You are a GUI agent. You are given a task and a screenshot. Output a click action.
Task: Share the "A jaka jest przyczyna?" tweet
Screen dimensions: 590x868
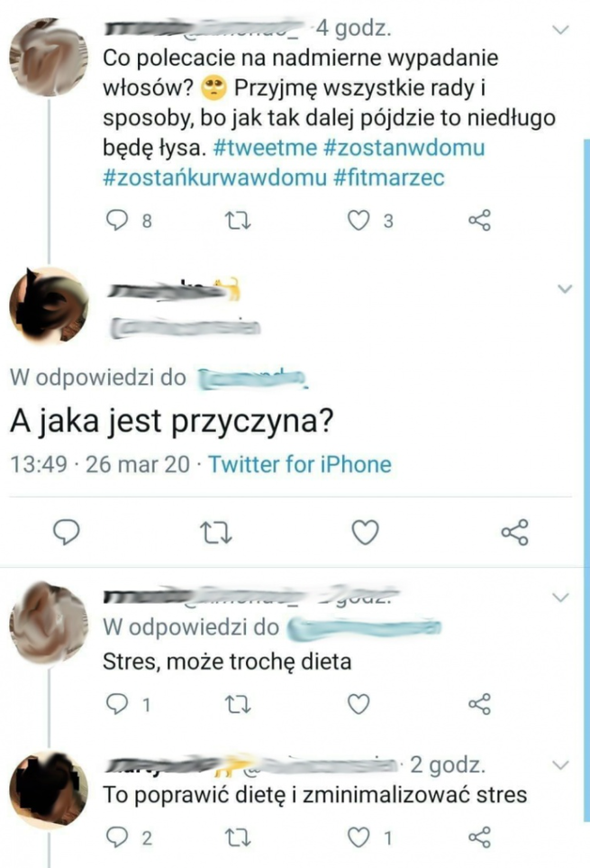pos(515,533)
